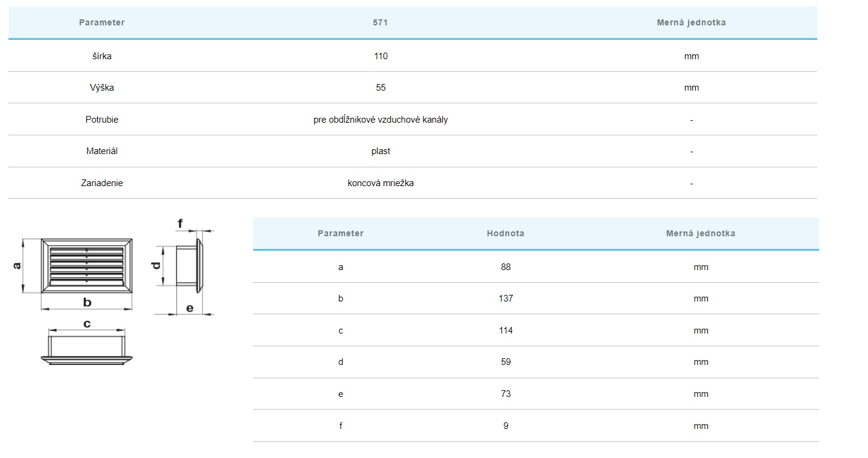This screenshot has width=868, height=458.
Task: Select the Potrubie row label
Action: coord(101,120)
